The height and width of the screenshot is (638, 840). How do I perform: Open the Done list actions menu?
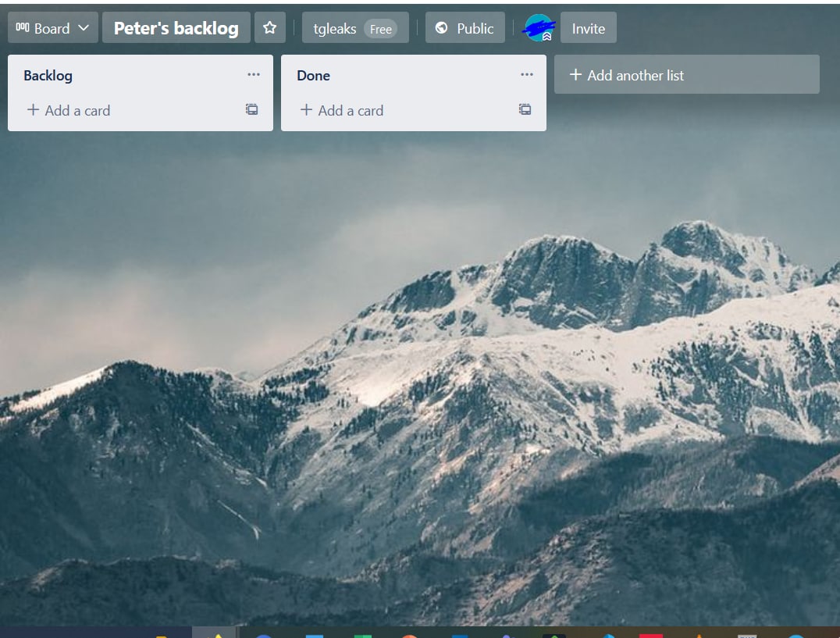point(526,75)
